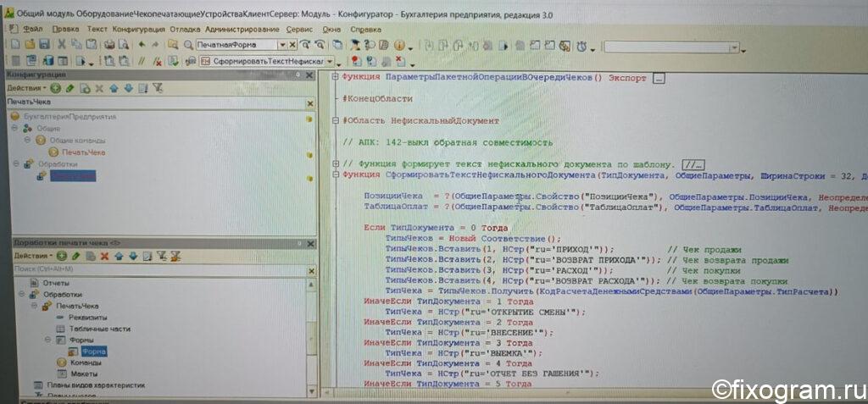Click the Add comment slashes icon
This screenshot has height=404, width=868.
point(142,62)
